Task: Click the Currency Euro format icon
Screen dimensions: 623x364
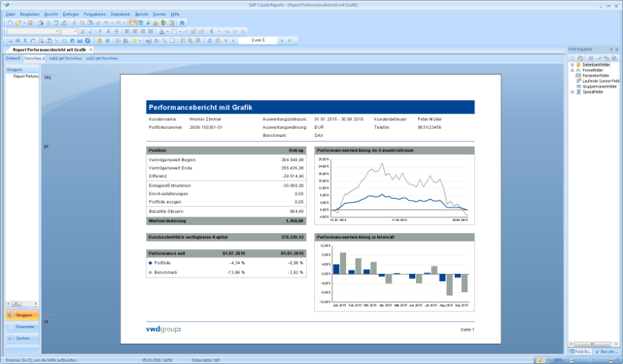Action: tap(211, 31)
